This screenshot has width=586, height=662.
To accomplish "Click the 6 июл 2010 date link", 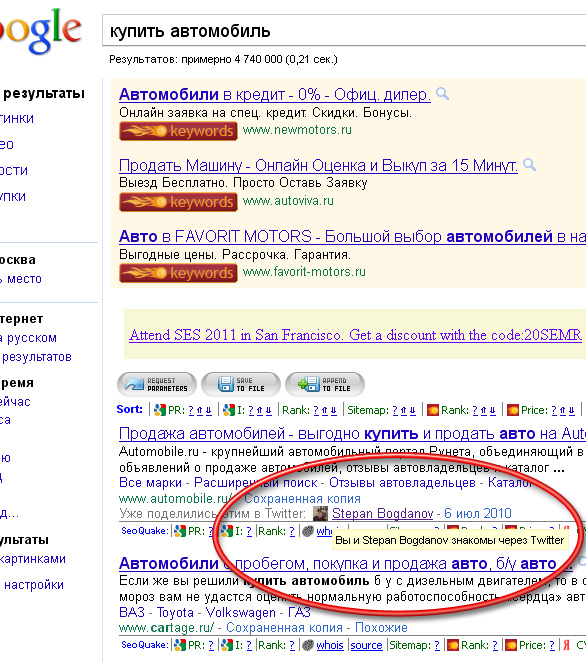I will (x=477, y=513).
